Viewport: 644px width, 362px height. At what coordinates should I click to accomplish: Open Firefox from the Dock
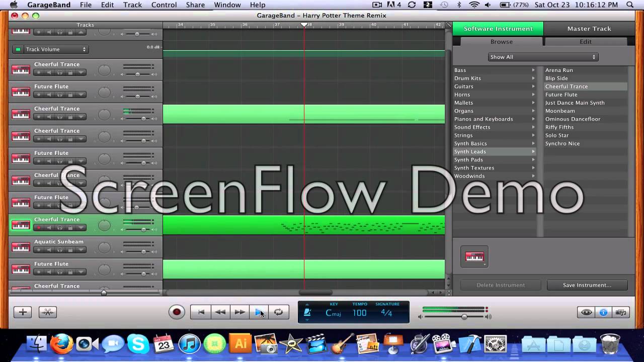coord(61,344)
